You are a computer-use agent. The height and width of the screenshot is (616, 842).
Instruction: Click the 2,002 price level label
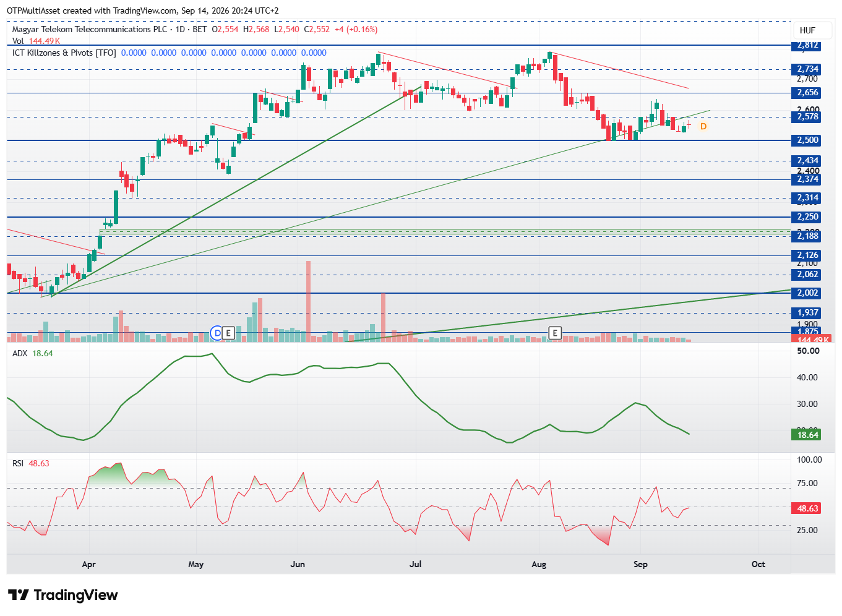807,293
